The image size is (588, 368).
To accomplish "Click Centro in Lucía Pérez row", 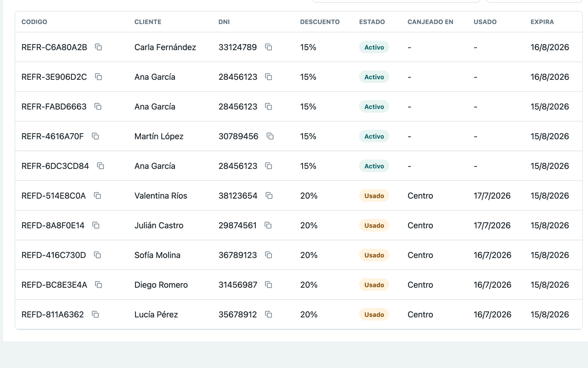I will pos(420,314).
